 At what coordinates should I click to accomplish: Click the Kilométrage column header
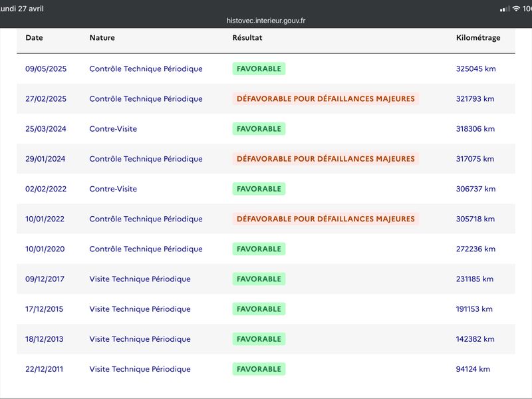(478, 38)
